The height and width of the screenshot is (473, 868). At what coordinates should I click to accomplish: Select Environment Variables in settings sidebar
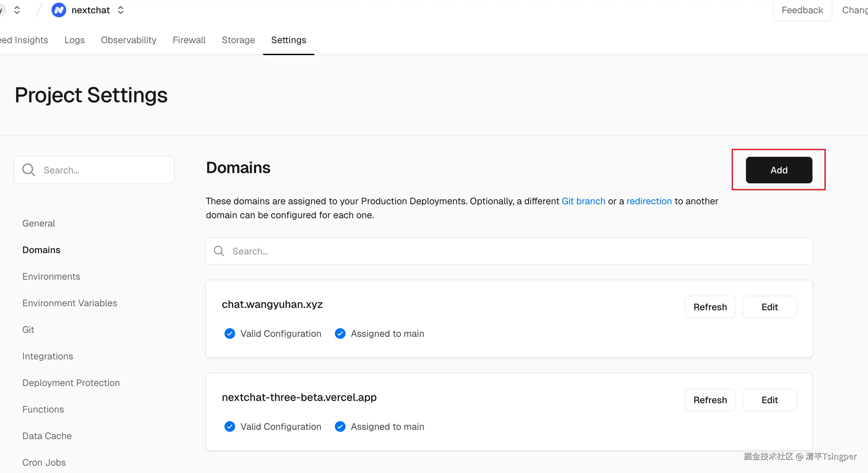[x=70, y=303]
